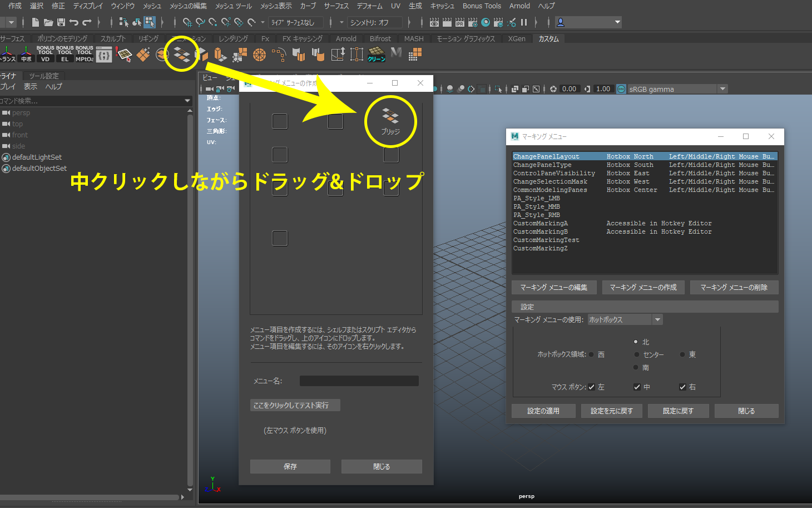Click the Redo arrow icon
Screen dimensions: 812x508
pyautogui.click(x=87, y=22)
